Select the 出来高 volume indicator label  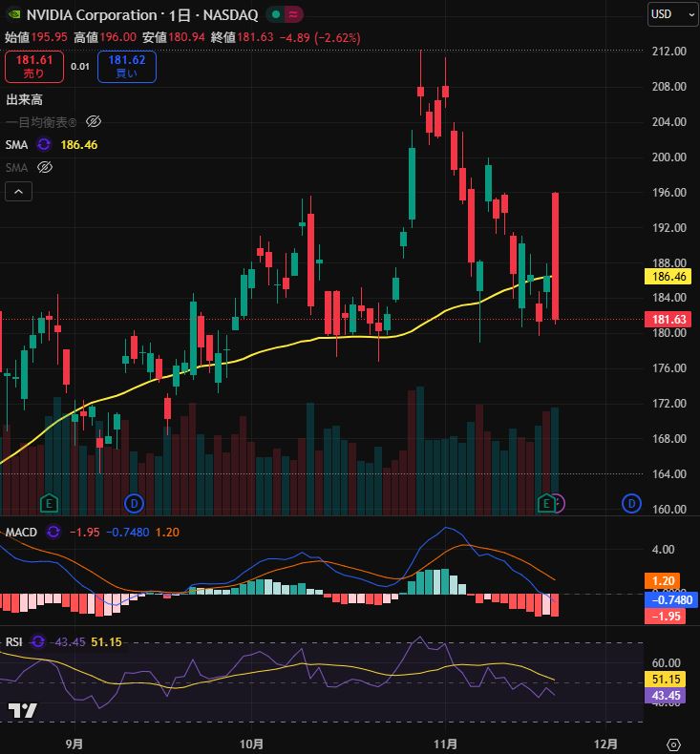coord(24,99)
